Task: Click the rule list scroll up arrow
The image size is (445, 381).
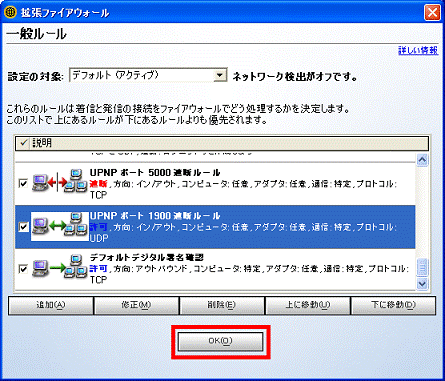Action: point(422,160)
